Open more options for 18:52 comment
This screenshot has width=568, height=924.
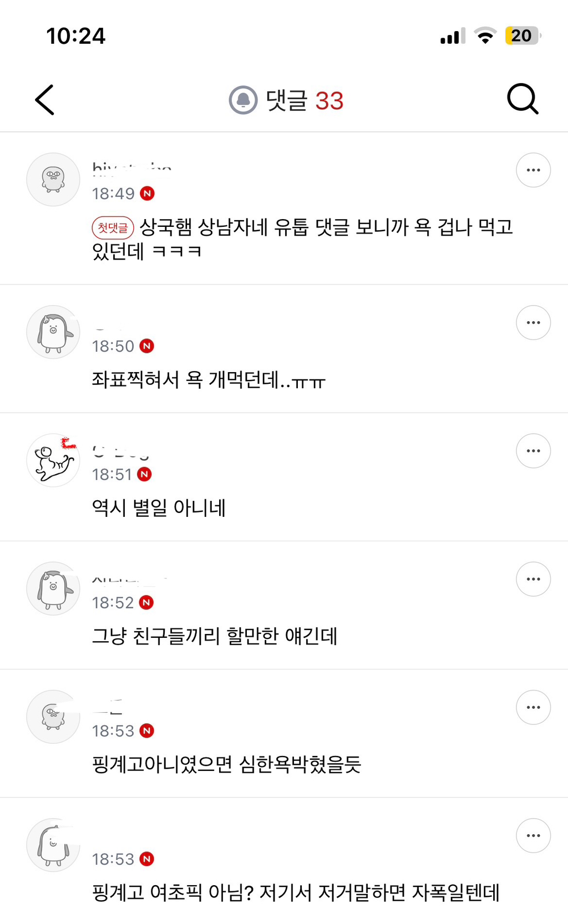[533, 578]
